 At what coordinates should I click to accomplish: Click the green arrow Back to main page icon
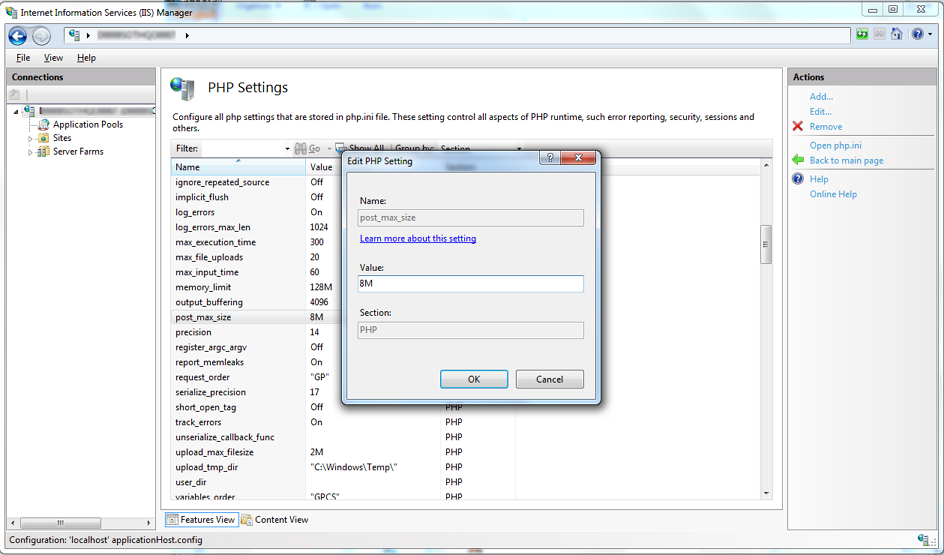coord(798,160)
